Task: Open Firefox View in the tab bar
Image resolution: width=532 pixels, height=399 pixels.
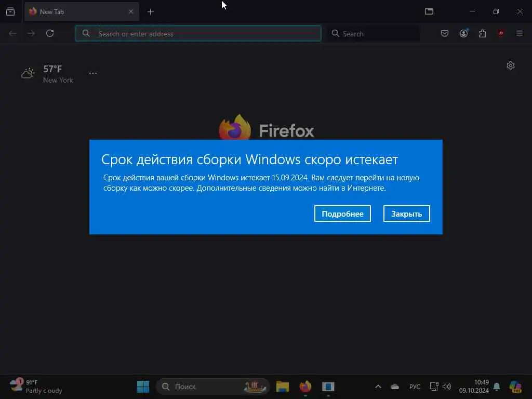Action: click(10, 11)
